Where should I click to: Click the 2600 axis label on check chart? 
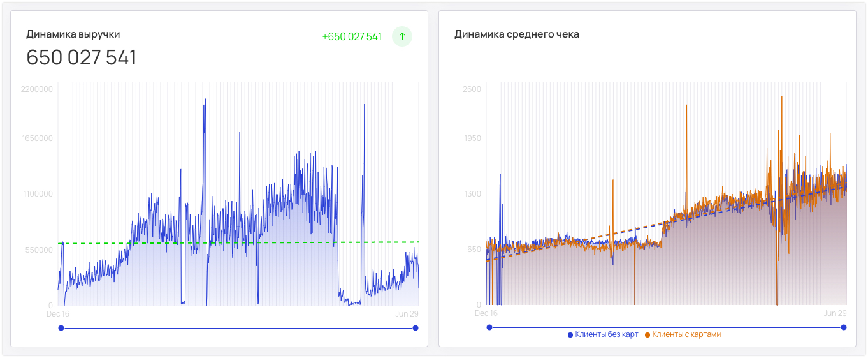(x=472, y=89)
